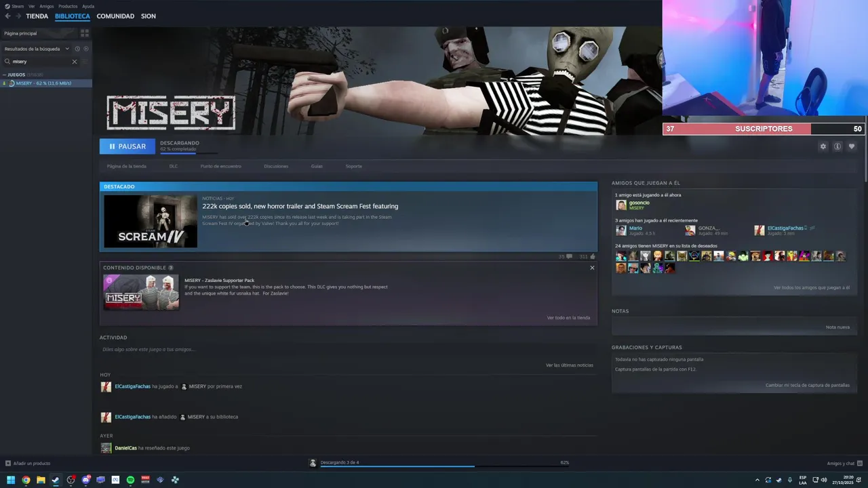Select MISERY in library list
Screen dimensions: 868x488
tap(46, 83)
